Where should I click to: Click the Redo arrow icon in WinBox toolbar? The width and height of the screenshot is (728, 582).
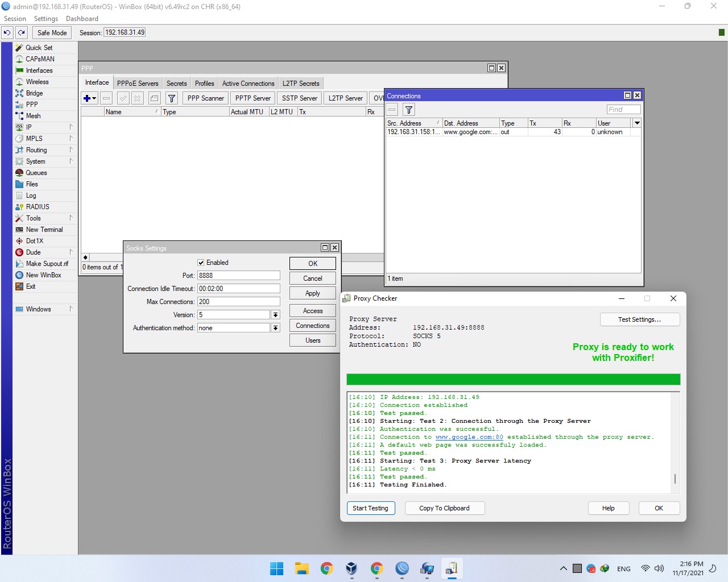click(21, 32)
